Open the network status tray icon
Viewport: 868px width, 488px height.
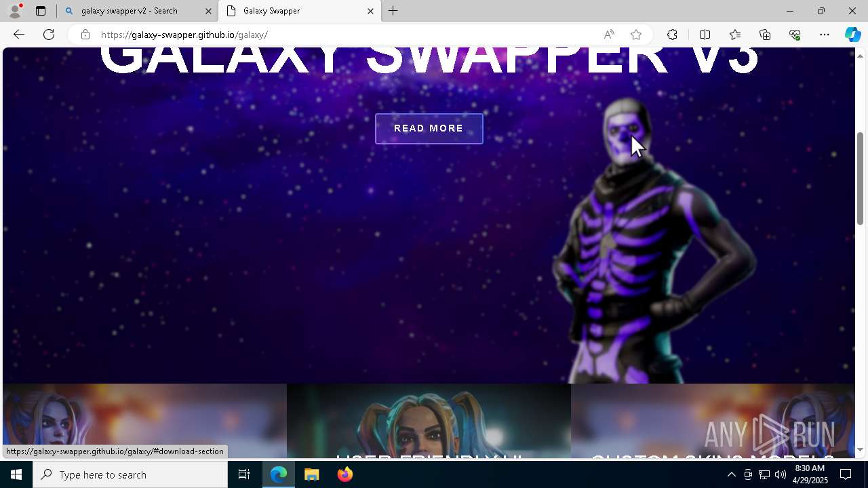point(764,474)
